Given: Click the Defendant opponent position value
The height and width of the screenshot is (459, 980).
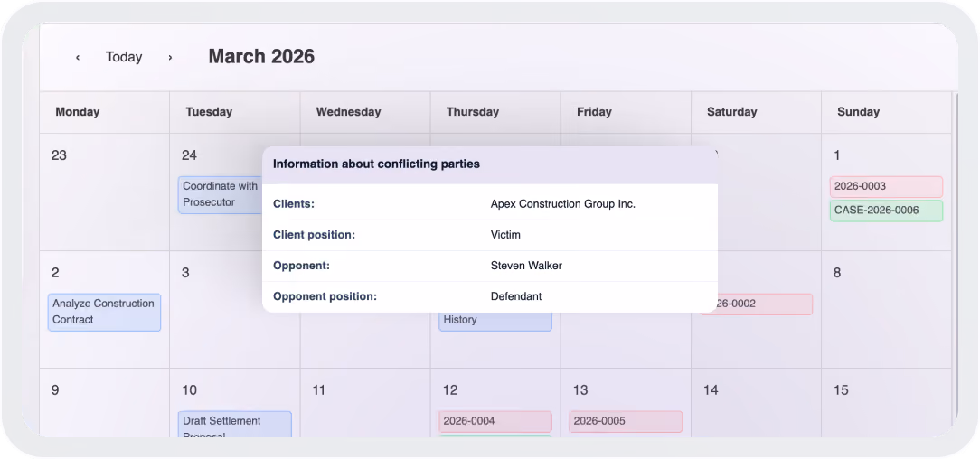Looking at the screenshot, I should (x=516, y=296).
